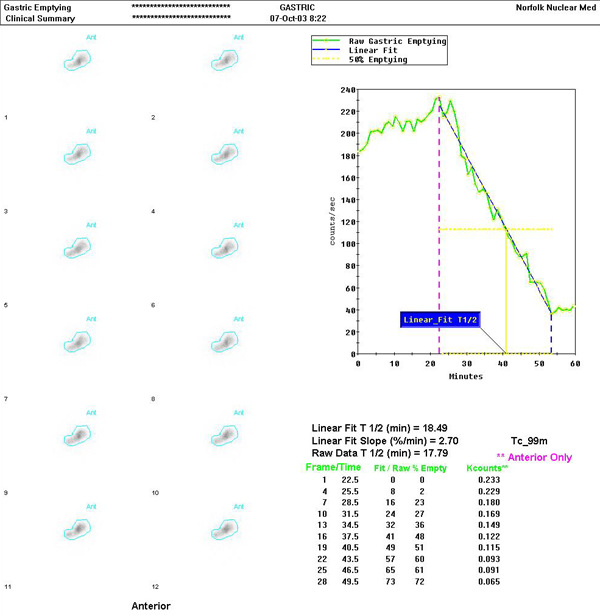This screenshot has height=615, width=600.
Task: View anterior gastric image frame 12
Action: pos(225,529)
